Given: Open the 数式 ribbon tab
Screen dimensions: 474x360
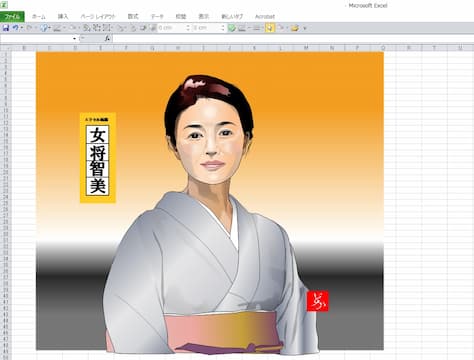Looking at the screenshot, I should click(133, 16).
